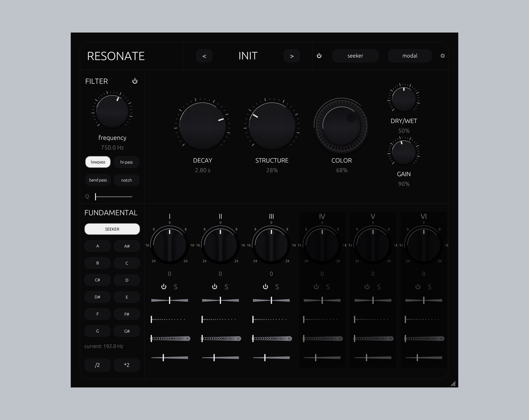Set fundamental note to D#
Screen dimensions: 529x420
[x=97, y=297]
